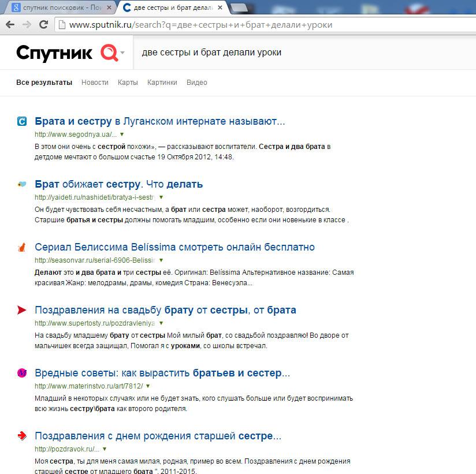
Task: Open result 'Сериал Белиссима Belíssima смотреть онлайн'
Action: [x=174, y=247]
